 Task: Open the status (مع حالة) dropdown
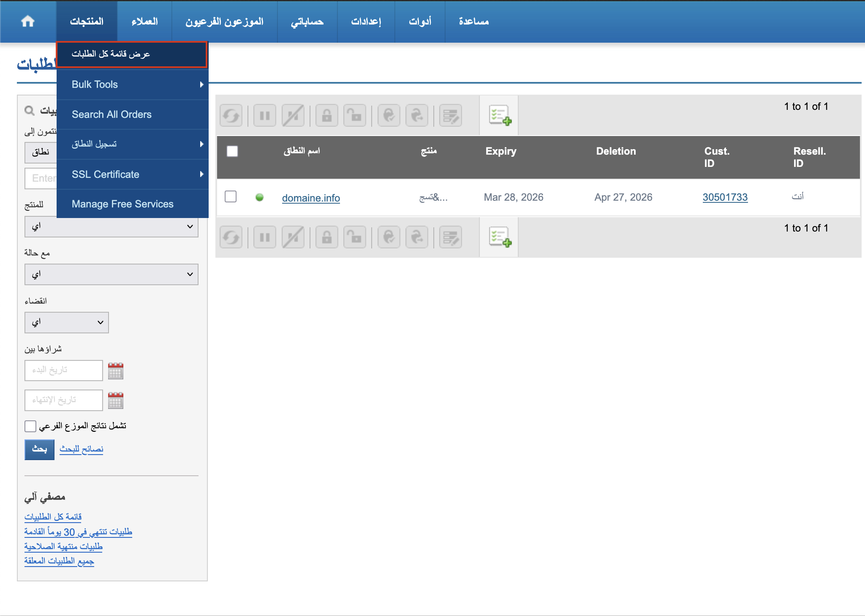[112, 275]
